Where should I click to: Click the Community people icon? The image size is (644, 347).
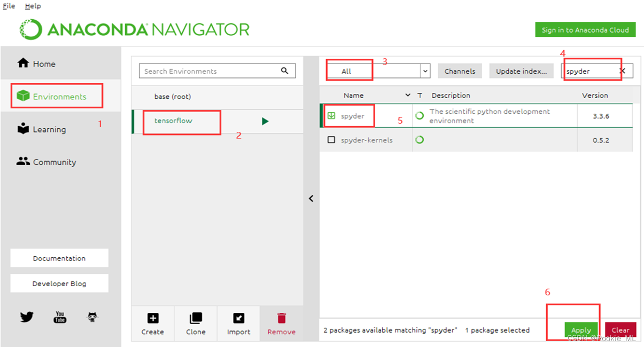23,161
